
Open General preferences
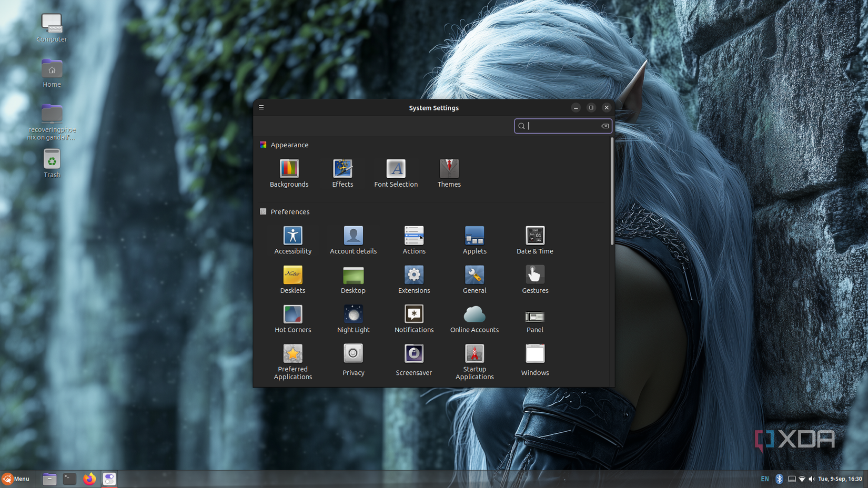[475, 279]
